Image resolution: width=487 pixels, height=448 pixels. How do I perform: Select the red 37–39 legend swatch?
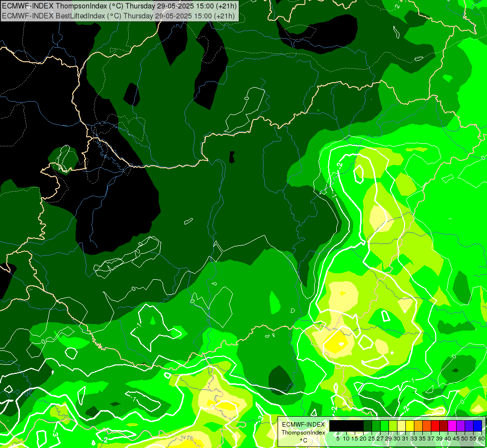[x=435, y=426]
